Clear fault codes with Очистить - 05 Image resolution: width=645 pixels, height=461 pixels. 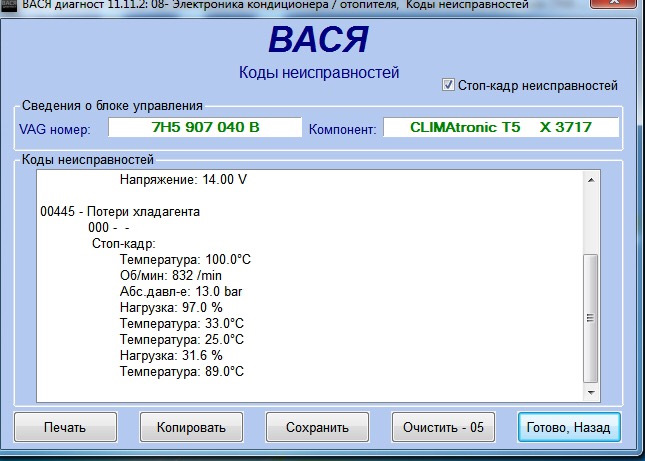[443, 427]
